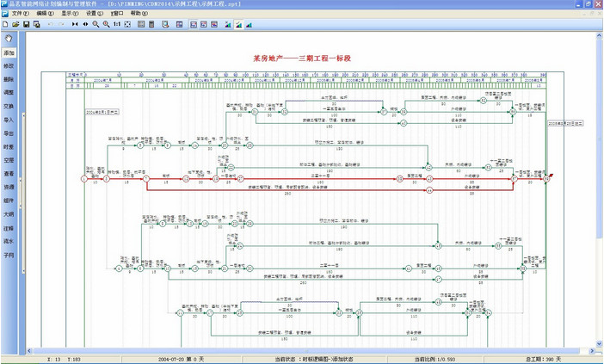Screen dimensions: 604x364
Task: Click the 大纲 sidebar button
Action: 9,214
